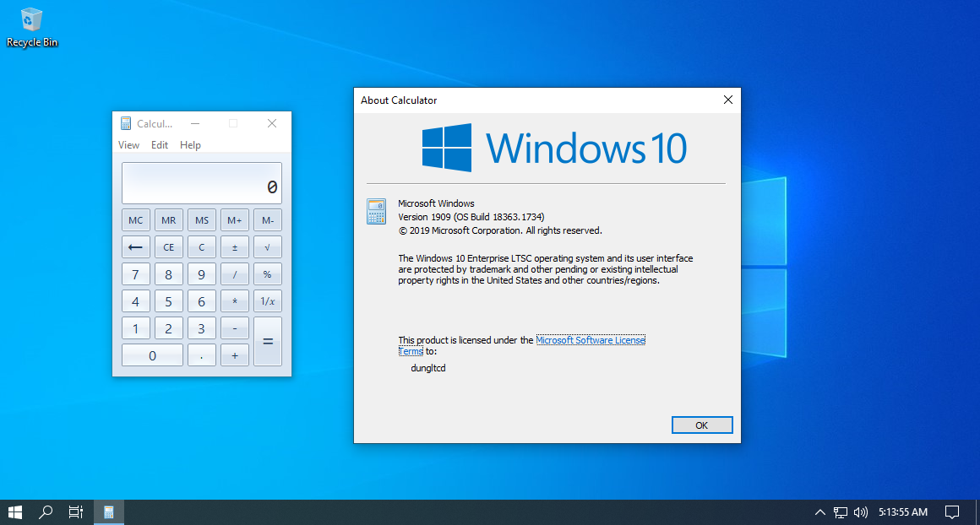
Task: Open the Calculator Help menu
Action: pyautogui.click(x=190, y=145)
